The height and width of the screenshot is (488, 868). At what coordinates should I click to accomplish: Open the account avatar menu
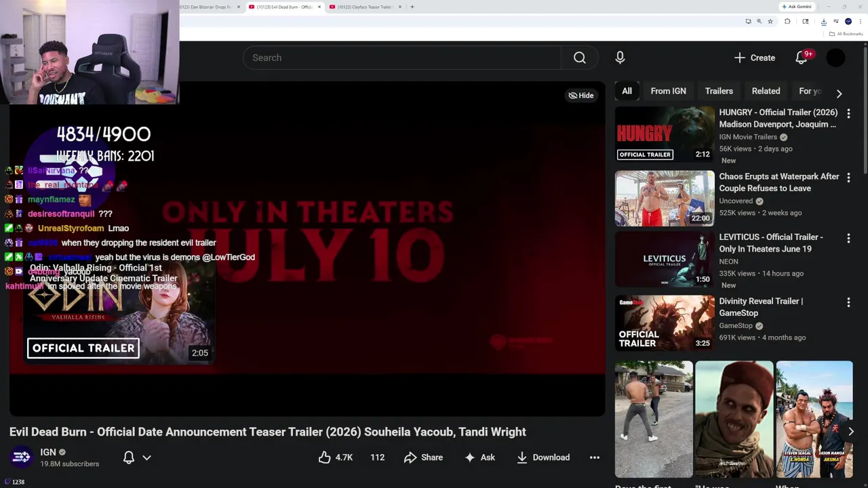[835, 58]
